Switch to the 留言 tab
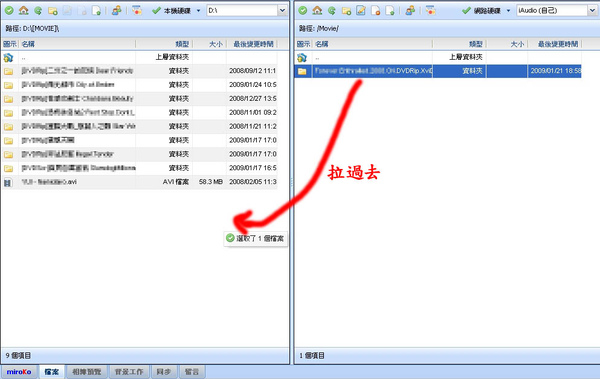The image size is (600, 379). [x=192, y=372]
